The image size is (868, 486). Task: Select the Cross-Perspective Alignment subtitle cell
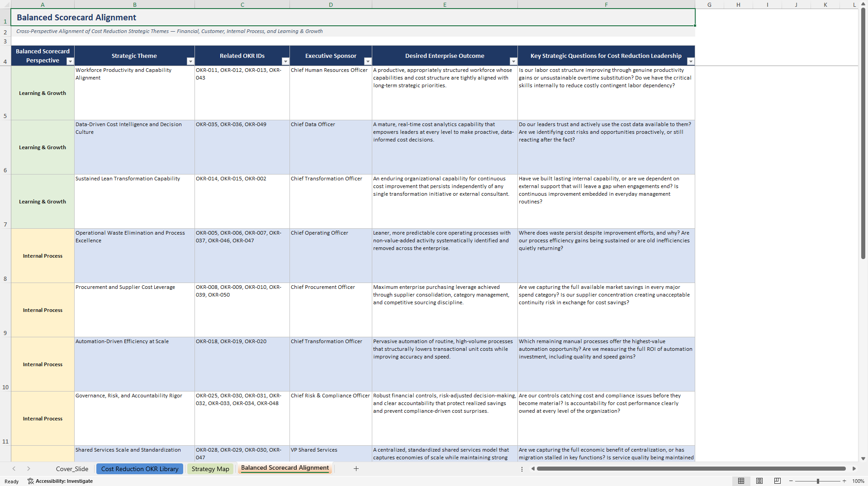[353, 31]
